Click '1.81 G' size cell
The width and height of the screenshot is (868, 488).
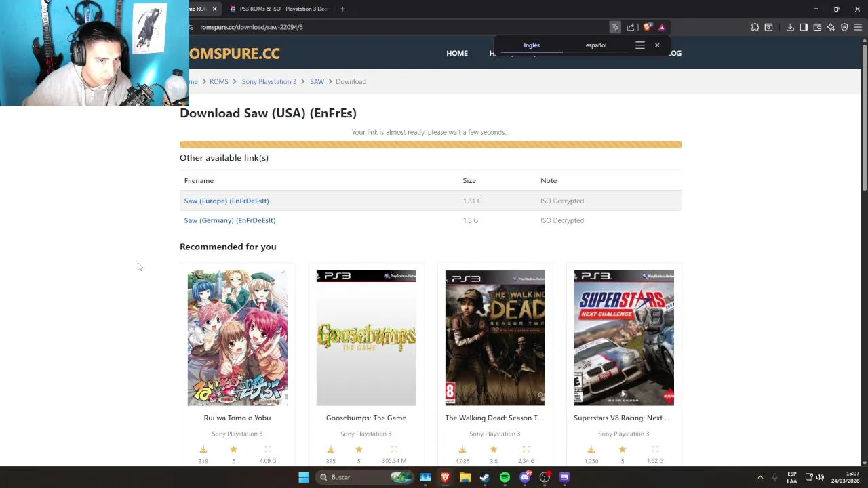point(473,201)
